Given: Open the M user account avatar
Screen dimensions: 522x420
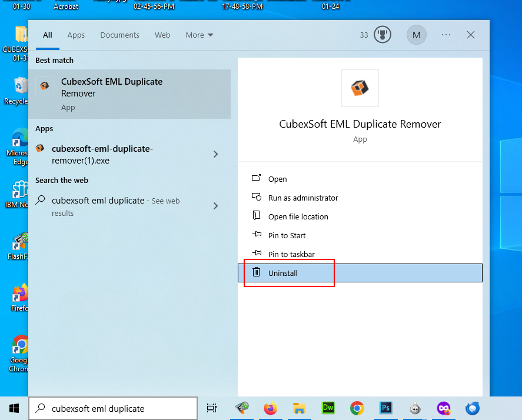Looking at the screenshot, I should coord(417,35).
